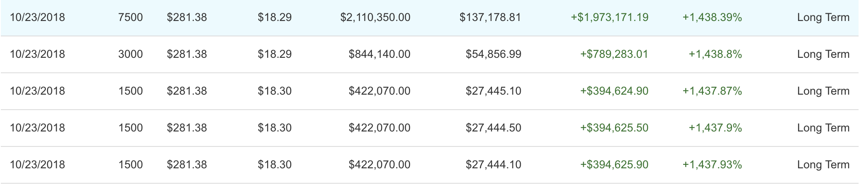
Task: Click the +1,438.39% gain percentage
Action: [x=712, y=18]
